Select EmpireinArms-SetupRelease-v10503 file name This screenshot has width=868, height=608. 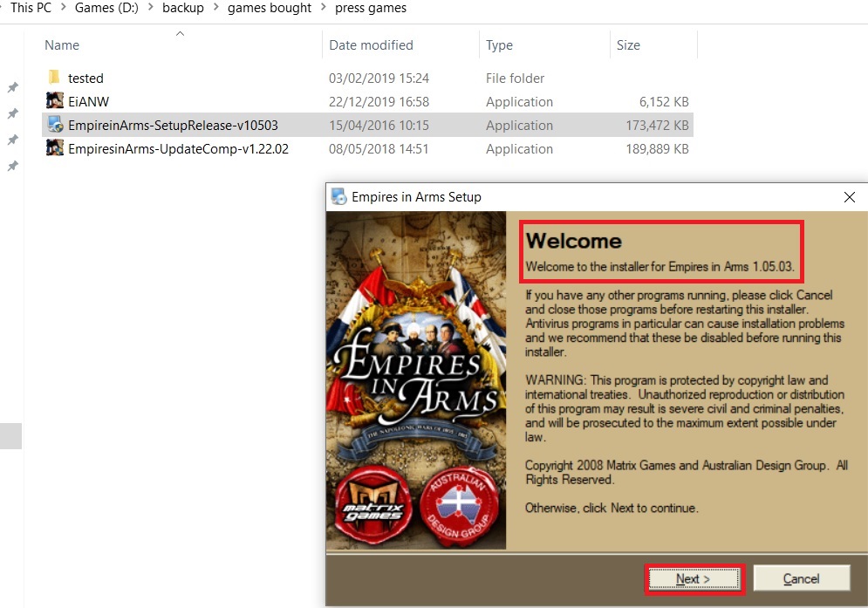[x=174, y=125]
